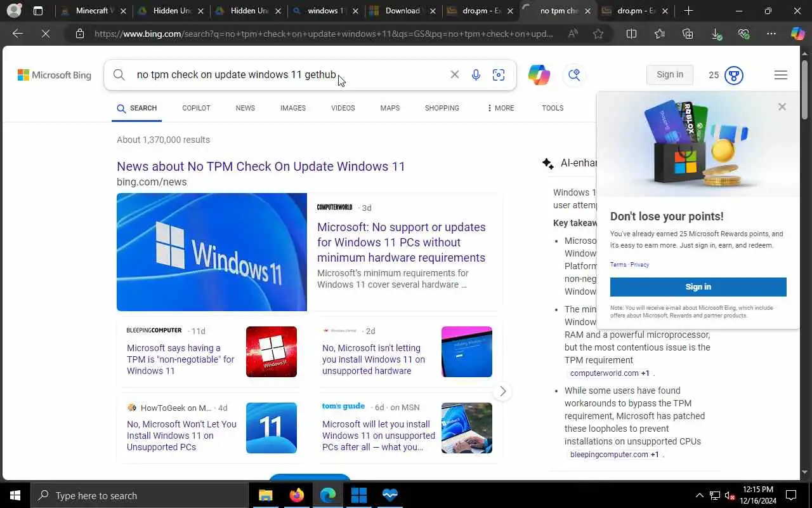Open the Windows Start menu
The image size is (812, 508).
click(x=15, y=495)
